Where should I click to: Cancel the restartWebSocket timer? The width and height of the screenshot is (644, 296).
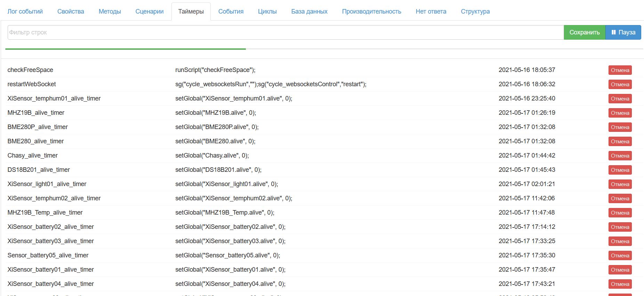[x=620, y=85]
